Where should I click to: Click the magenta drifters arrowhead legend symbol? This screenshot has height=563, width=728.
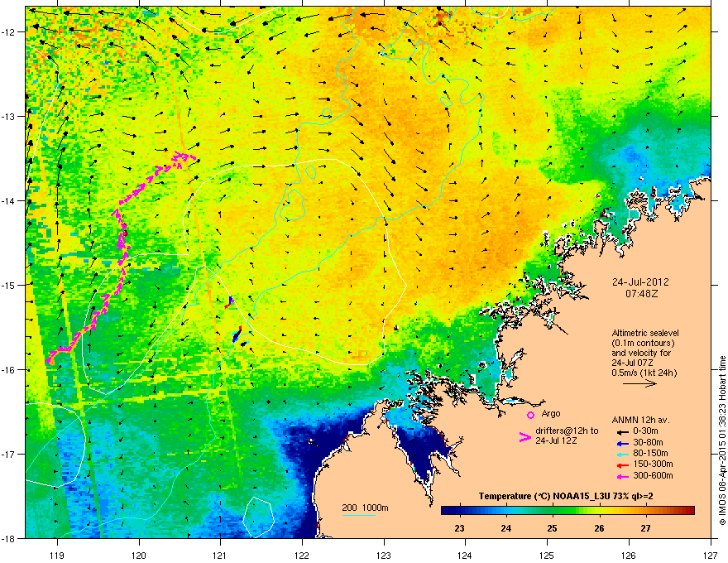[x=524, y=437]
